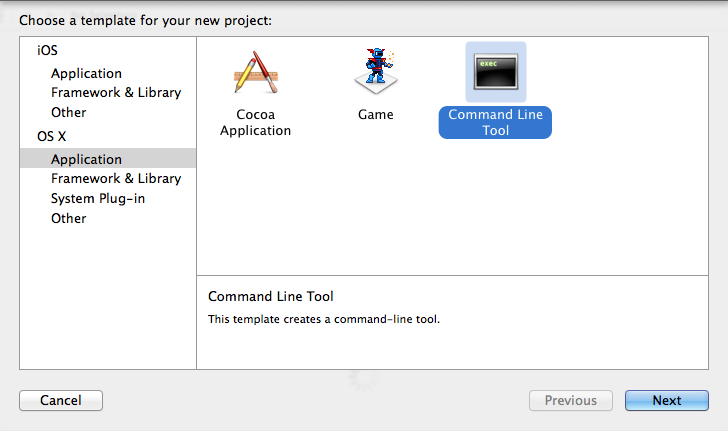Select Application under the OS X section
The width and height of the screenshot is (728, 431).
(x=86, y=159)
